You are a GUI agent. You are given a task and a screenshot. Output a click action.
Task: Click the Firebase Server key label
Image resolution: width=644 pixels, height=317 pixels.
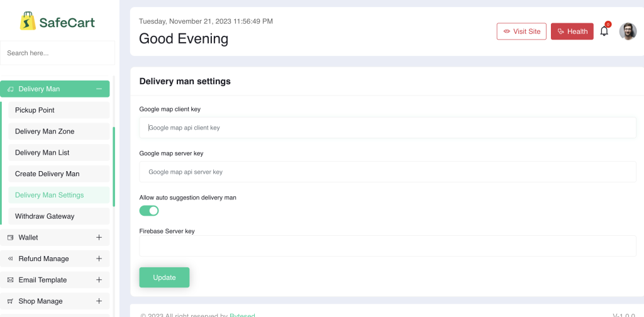click(167, 231)
